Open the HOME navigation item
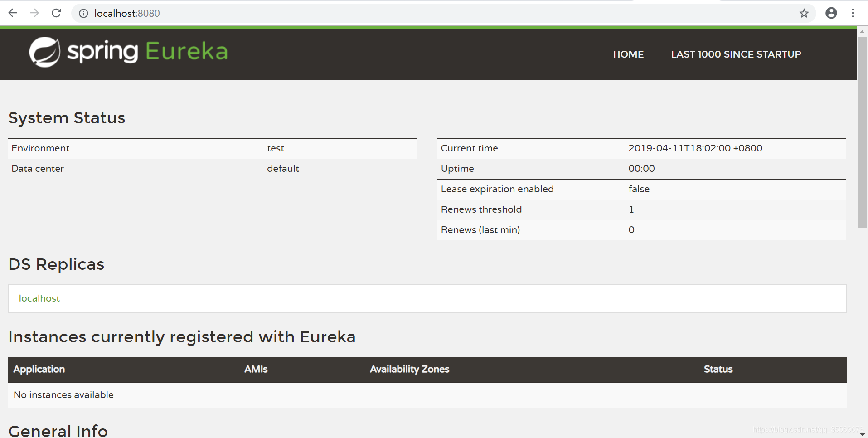The height and width of the screenshot is (438, 868). click(628, 54)
